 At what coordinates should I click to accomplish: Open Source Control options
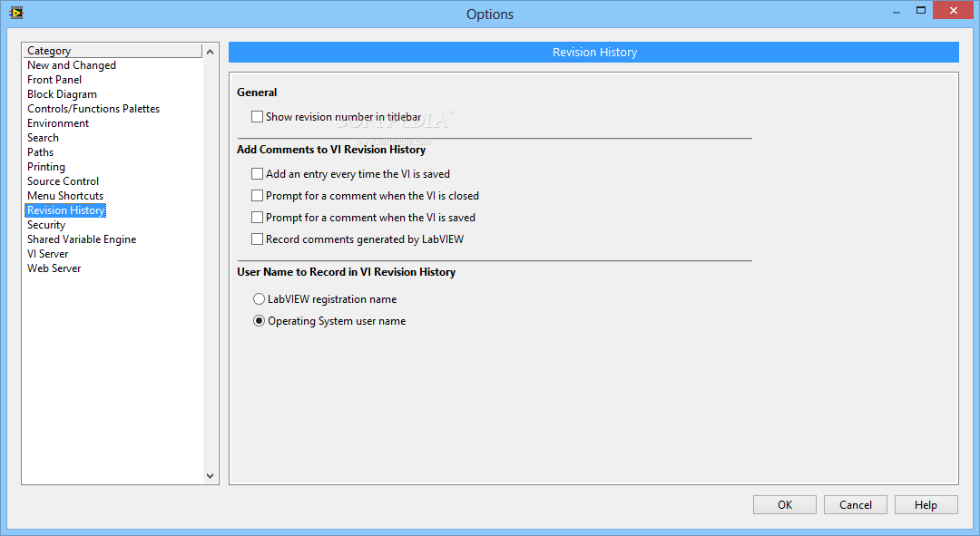pos(63,181)
